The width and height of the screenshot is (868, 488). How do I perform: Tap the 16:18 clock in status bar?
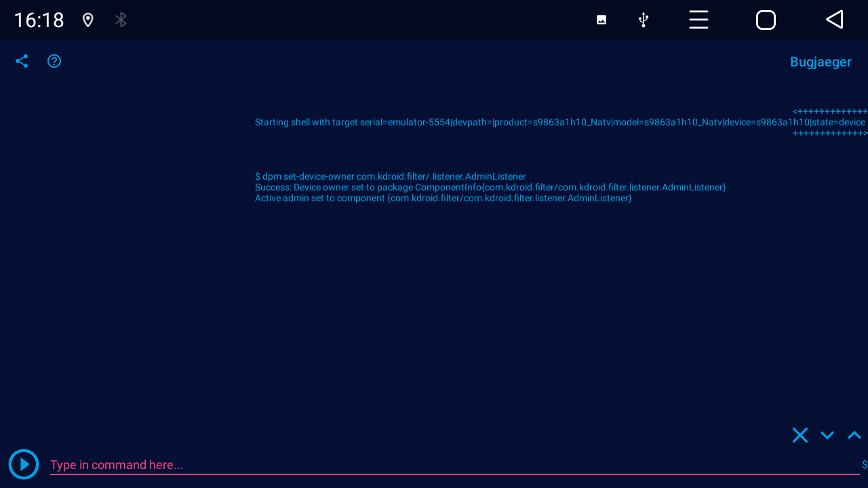pyautogui.click(x=39, y=20)
